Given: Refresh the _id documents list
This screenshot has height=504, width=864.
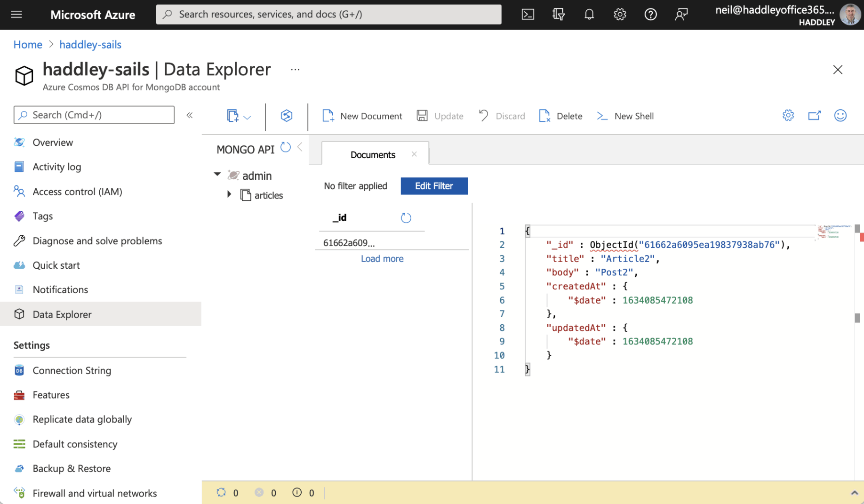Looking at the screenshot, I should click(x=406, y=218).
